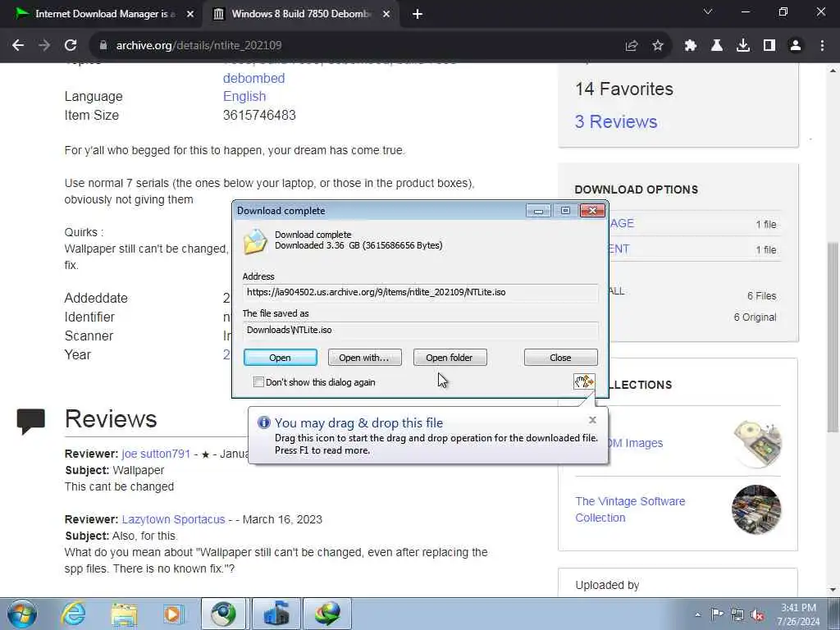
Task: Toggle the Chrome side panel icon
Action: (x=769, y=46)
